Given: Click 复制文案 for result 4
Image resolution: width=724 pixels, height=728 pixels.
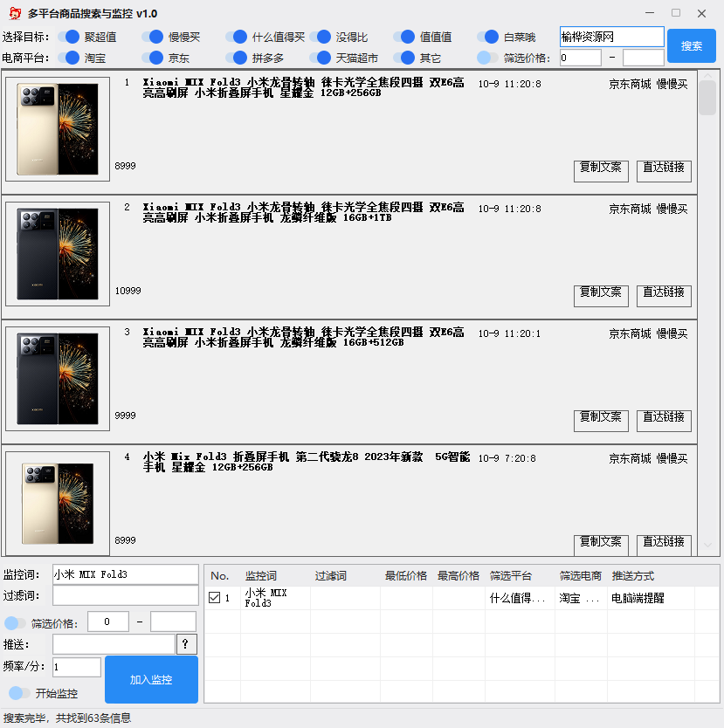Looking at the screenshot, I should (x=601, y=545).
